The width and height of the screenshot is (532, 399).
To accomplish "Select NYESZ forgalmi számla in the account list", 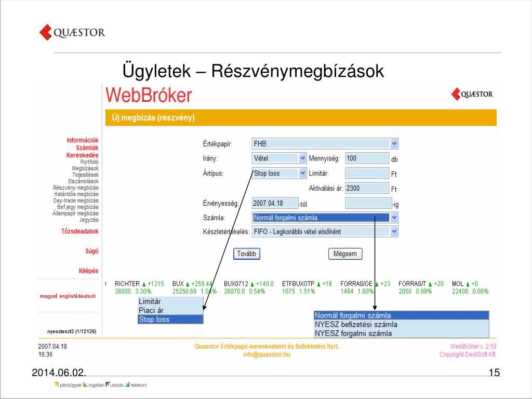I will click(402, 333).
